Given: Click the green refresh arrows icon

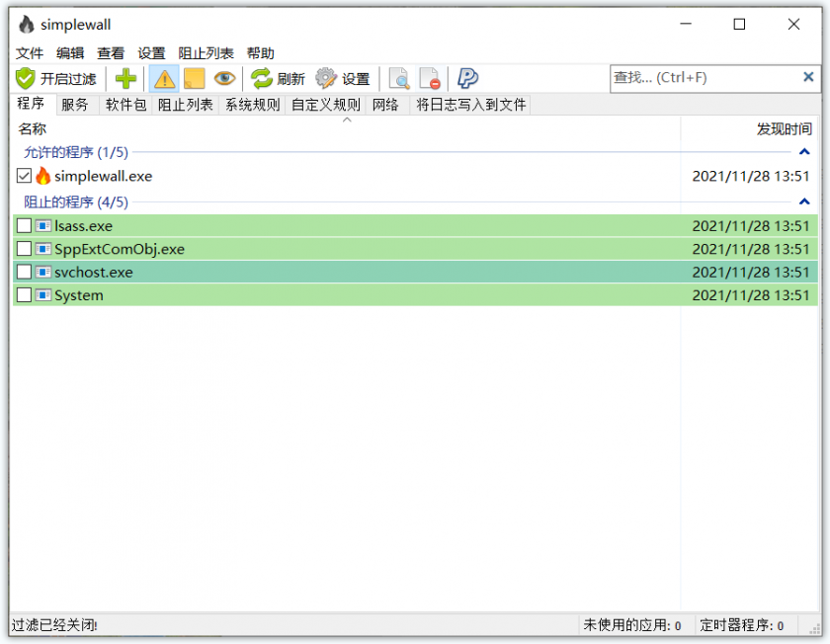Looking at the screenshot, I should (x=262, y=79).
